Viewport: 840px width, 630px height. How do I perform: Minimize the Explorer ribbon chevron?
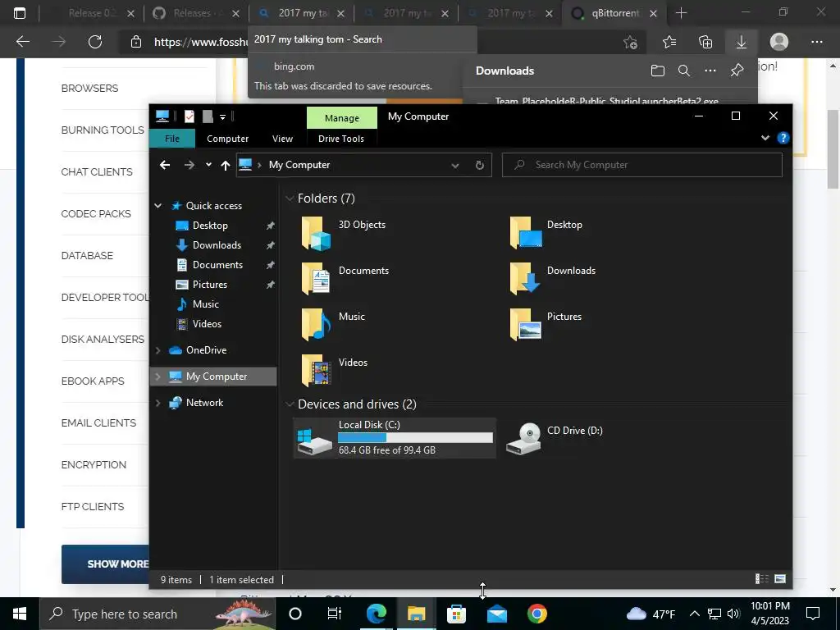[765, 138]
